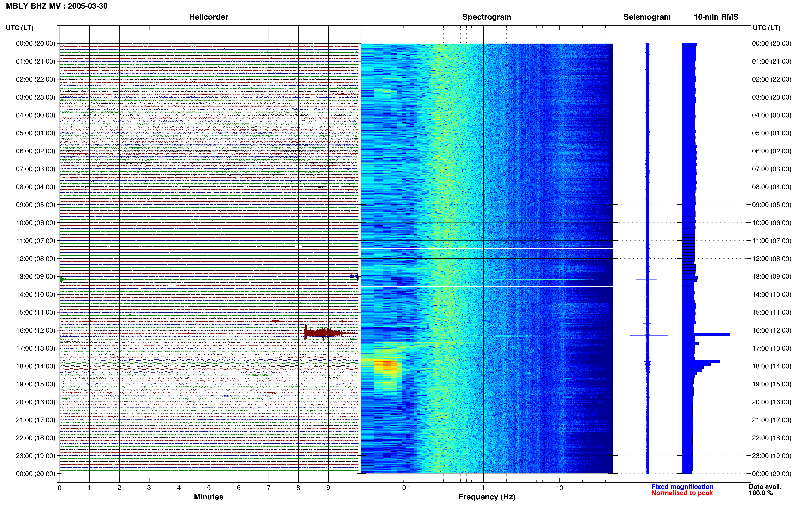Click minute tick label '5' on helicorder axis
812x508 pixels.
[209, 488]
